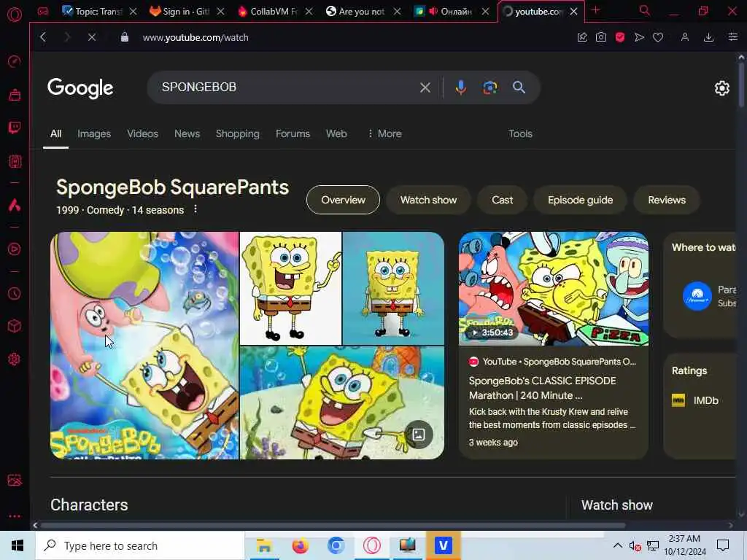
Task: Open File Explorer from the taskbar
Action: [x=264, y=545]
